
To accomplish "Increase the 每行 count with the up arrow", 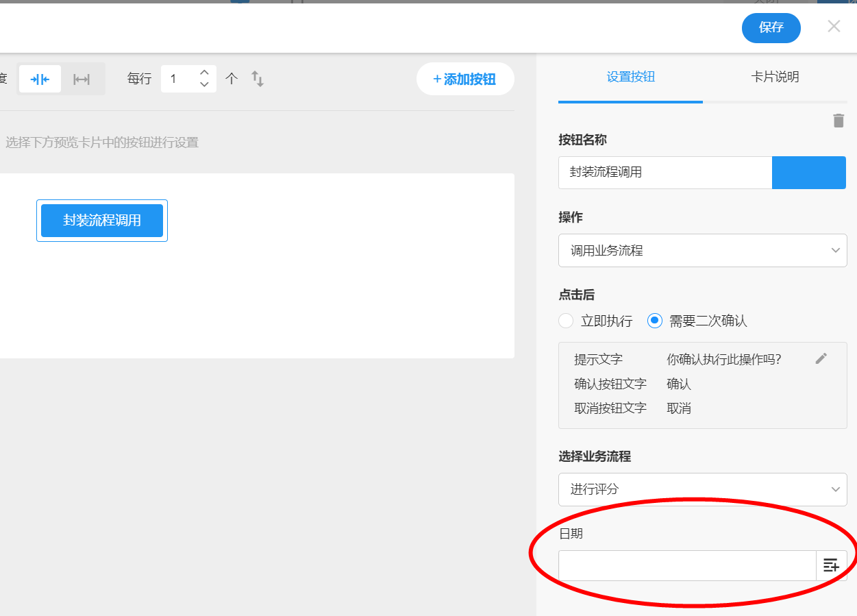I will point(204,73).
